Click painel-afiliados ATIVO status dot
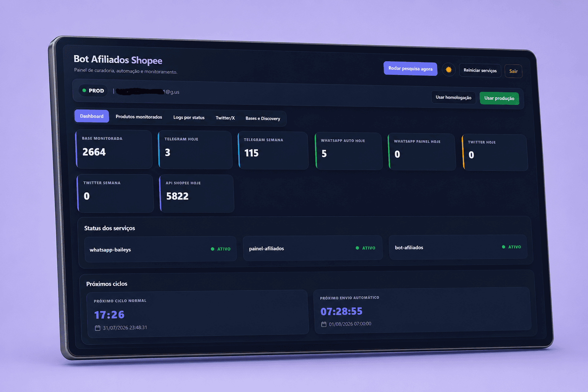This screenshot has width=588, height=392. tap(357, 248)
